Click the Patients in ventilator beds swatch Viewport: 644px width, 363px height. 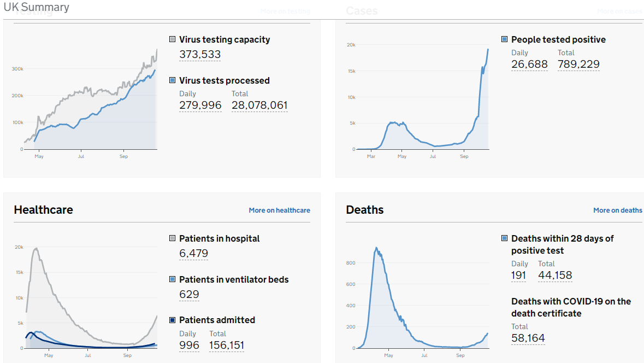coord(173,279)
